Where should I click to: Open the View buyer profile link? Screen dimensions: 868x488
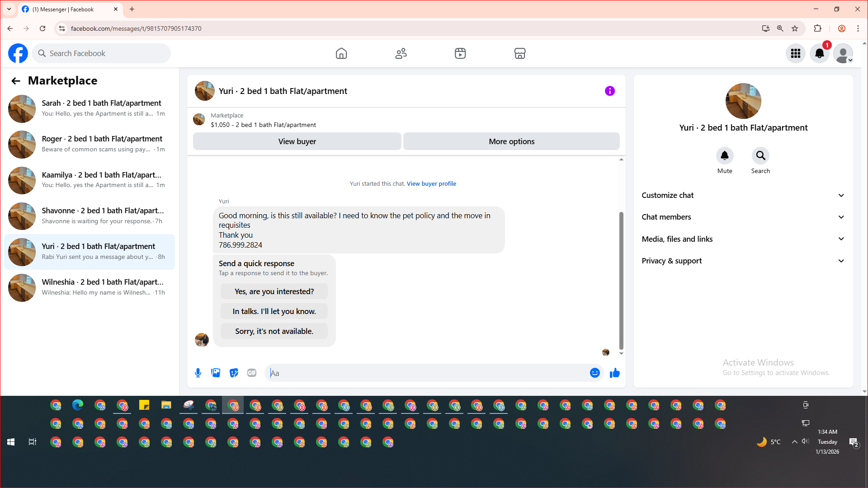(431, 183)
